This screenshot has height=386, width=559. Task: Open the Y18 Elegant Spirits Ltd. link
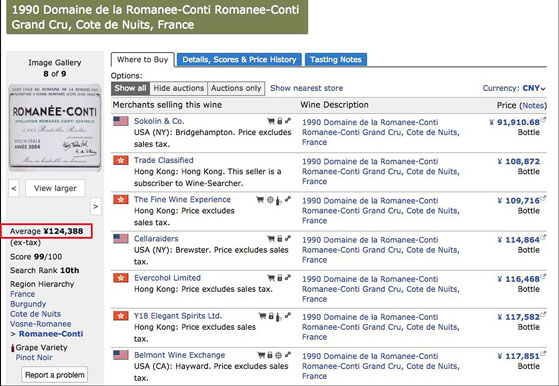[x=178, y=316]
